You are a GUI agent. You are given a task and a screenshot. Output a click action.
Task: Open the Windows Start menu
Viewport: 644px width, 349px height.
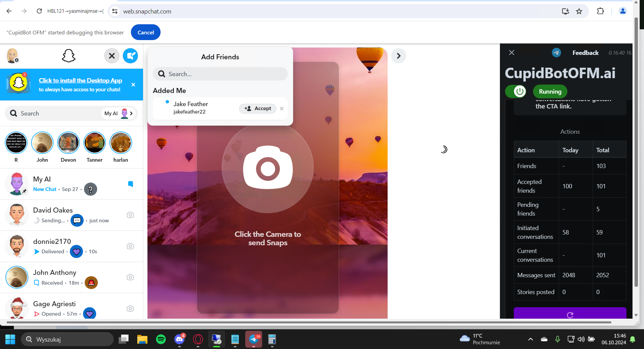click(x=10, y=339)
